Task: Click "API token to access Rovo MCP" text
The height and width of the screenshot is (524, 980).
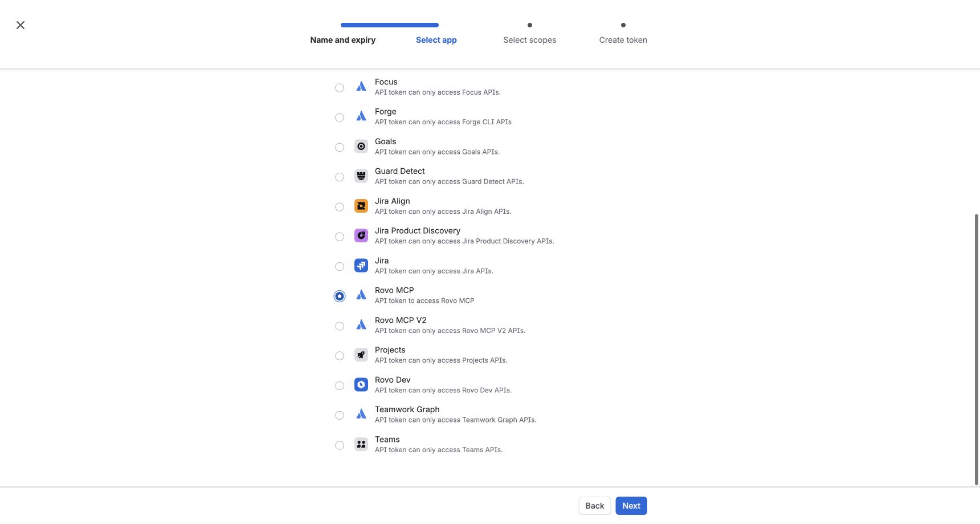Action: tap(424, 301)
